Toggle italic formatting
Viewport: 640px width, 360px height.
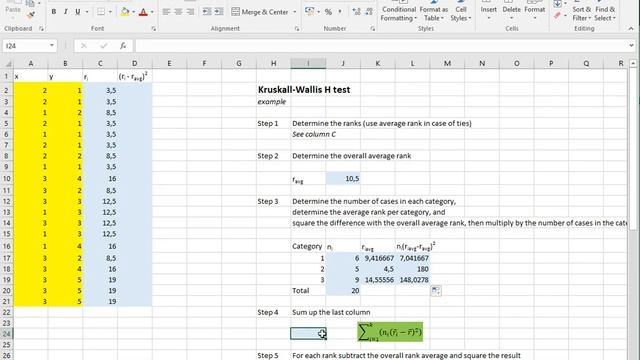[x=65, y=12]
